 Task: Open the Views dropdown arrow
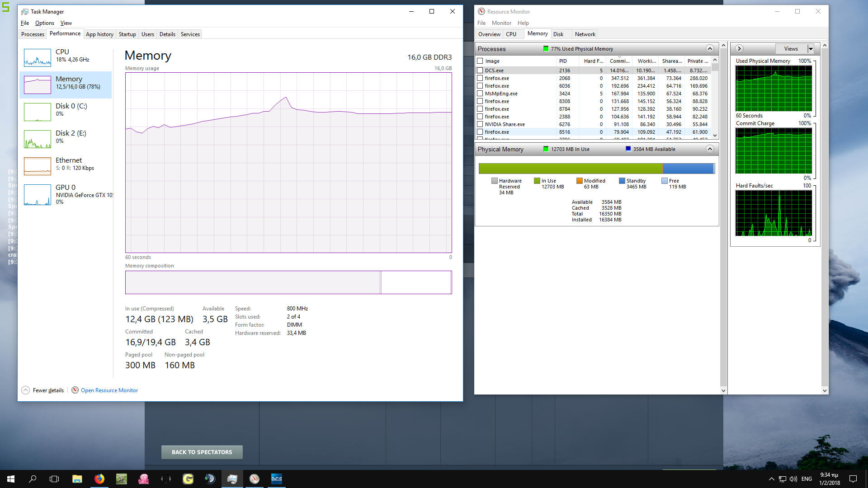[x=811, y=49]
